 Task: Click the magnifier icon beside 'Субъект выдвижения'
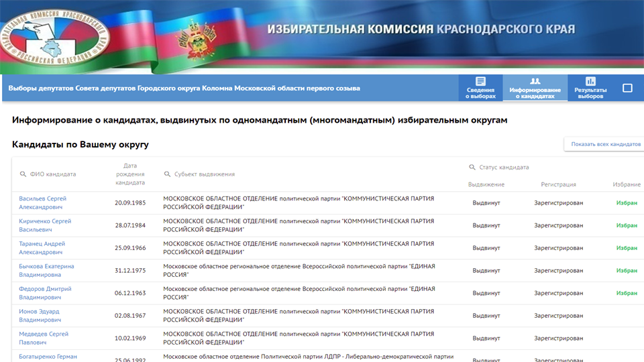coord(167,174)
